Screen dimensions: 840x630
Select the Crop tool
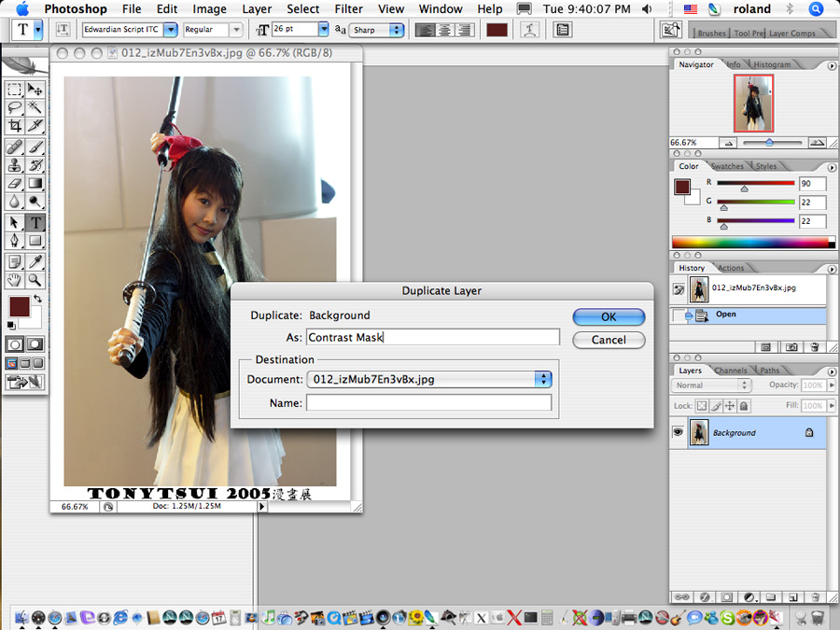(15, 125)
